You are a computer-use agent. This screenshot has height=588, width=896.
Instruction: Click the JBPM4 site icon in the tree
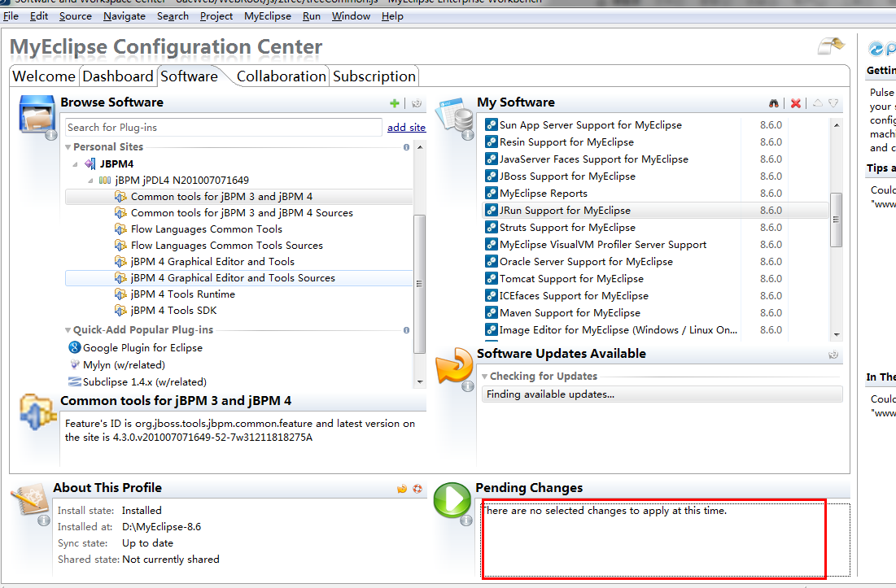pyautogui.click(x=90, y=163)
